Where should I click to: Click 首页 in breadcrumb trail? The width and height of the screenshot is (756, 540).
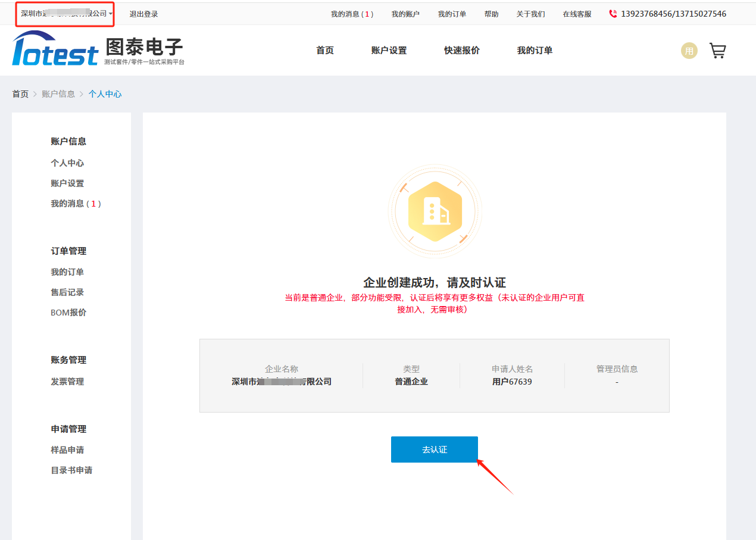(x=20, y=94)
